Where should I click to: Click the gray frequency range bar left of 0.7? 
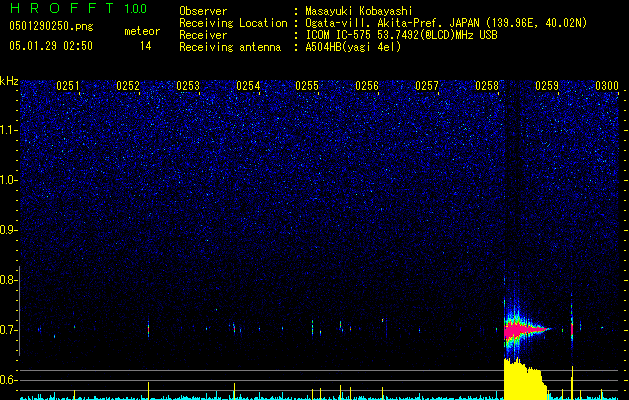pos(20,311)
